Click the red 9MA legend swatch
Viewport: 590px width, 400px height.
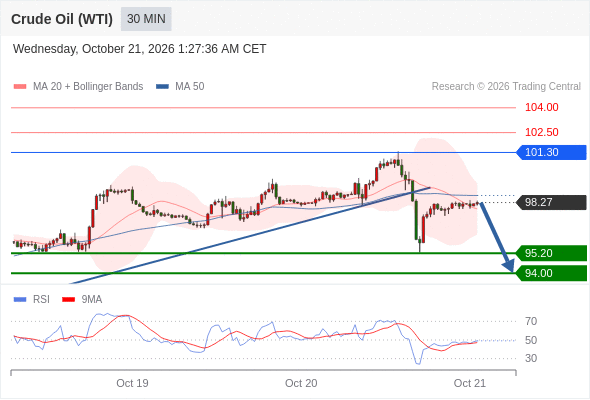(68, 300)
